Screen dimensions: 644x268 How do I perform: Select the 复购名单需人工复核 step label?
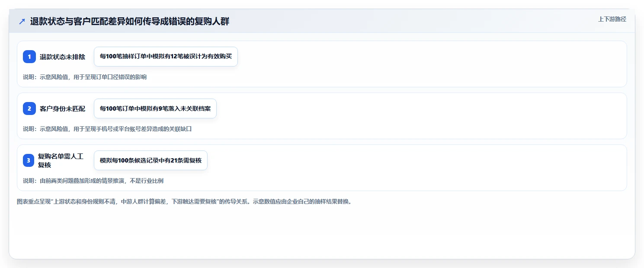[61, 160]
